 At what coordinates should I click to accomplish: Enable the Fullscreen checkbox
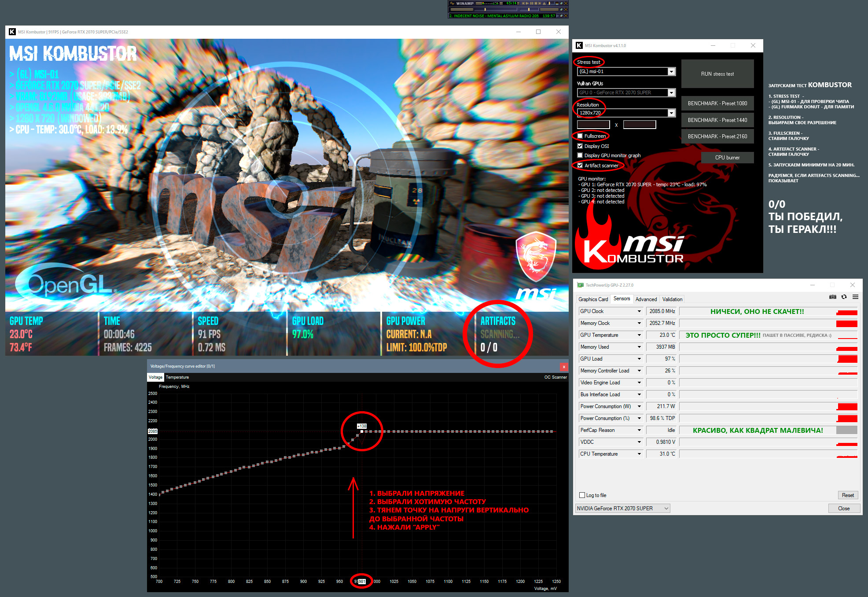click(x=580, y=136)
